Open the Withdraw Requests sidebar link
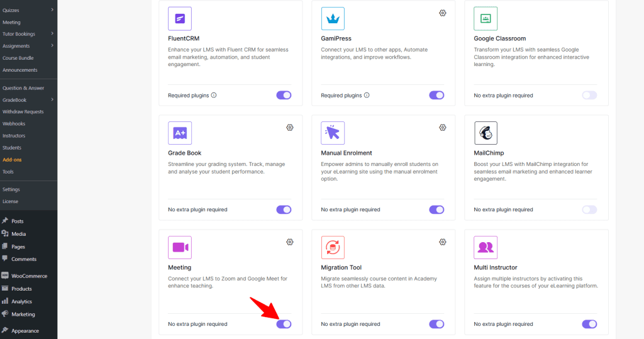This screenshot has width=644, height=339. pyautogui.click(x=23, y=112)
